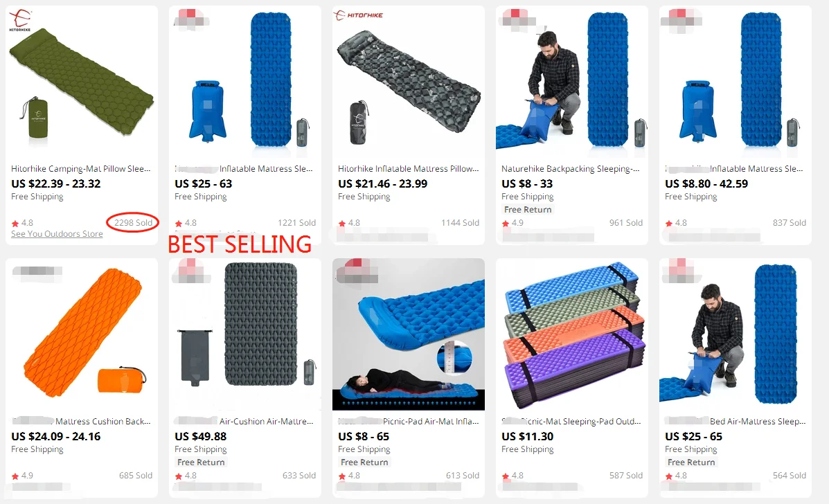Image resolution: width=829 pixels, height=504 pixels.
Task: Click the US $8.80 - 42.59 price
Action: pos(706,184)
